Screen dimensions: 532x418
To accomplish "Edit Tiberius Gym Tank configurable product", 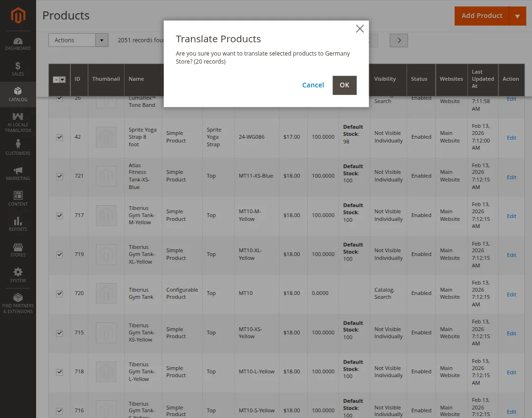I will coord(511,294).
